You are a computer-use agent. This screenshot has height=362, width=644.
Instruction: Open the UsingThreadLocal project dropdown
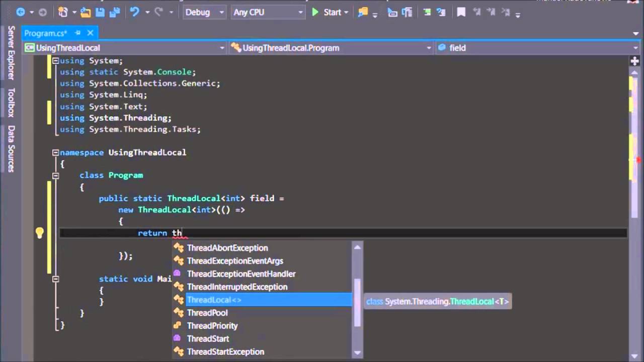pos(125,48)
